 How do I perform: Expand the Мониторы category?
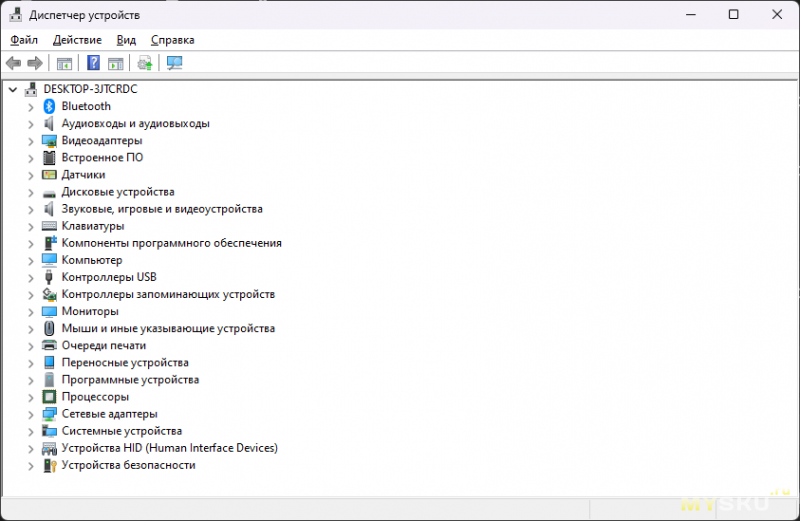[31, 312]
